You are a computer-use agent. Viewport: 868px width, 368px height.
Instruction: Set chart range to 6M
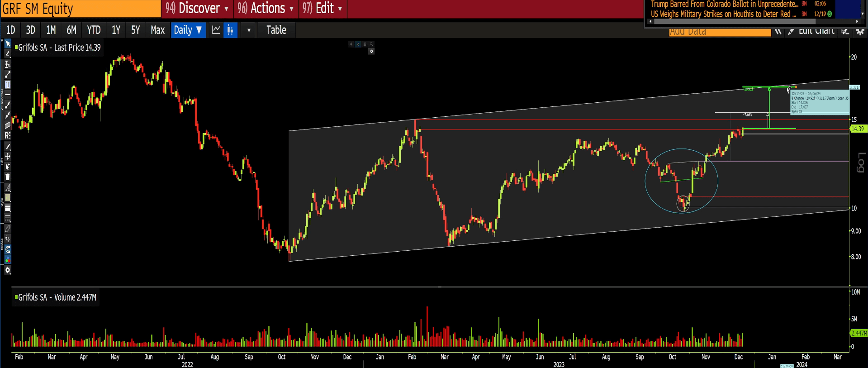[x=71, y=30]
